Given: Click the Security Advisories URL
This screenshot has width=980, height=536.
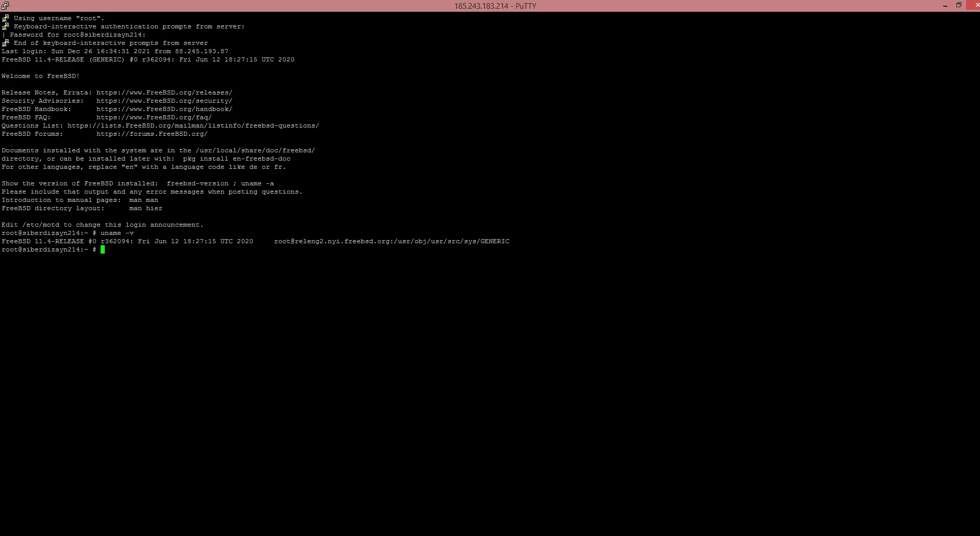Looking at the screenshot, I should [164, 101].
